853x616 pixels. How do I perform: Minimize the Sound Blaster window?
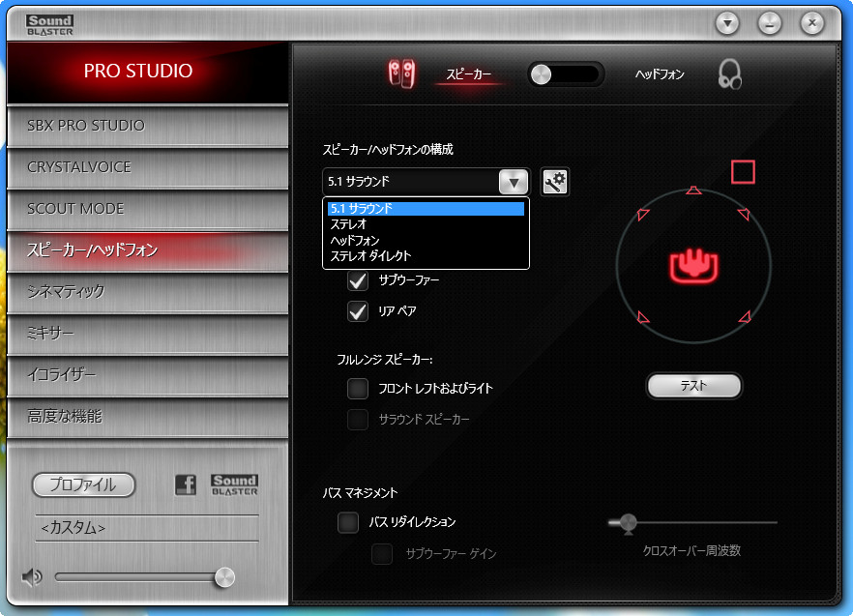click(770, 23)
